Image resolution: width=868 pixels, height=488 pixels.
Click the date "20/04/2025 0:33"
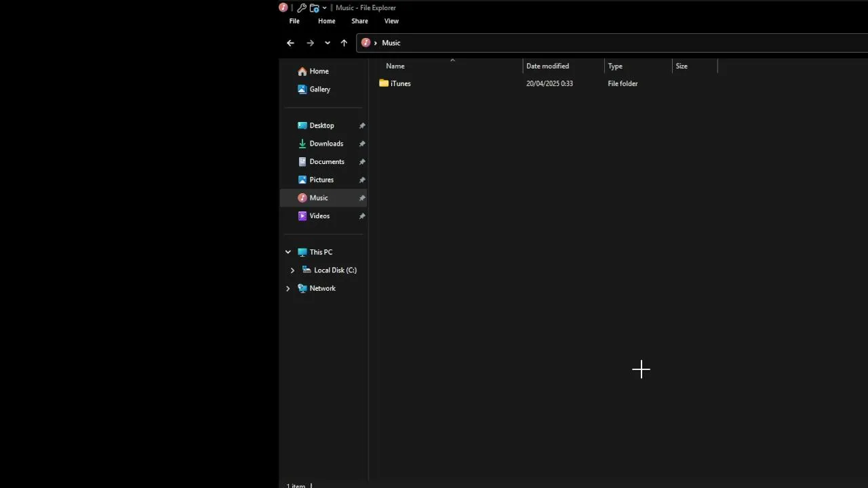pyautogui.click(x=549, y=83)
